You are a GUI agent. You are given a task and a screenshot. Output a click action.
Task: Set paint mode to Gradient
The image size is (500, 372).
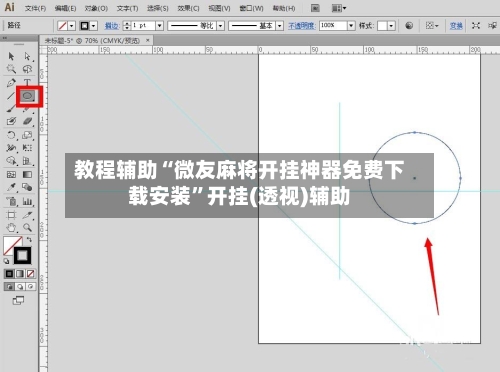point(20,274)
